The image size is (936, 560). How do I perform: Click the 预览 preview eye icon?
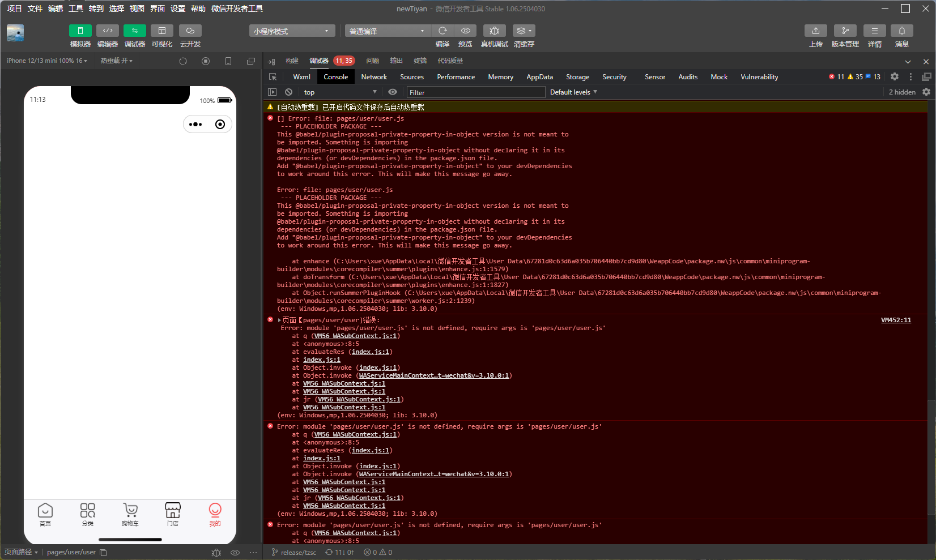click(465, 31)
